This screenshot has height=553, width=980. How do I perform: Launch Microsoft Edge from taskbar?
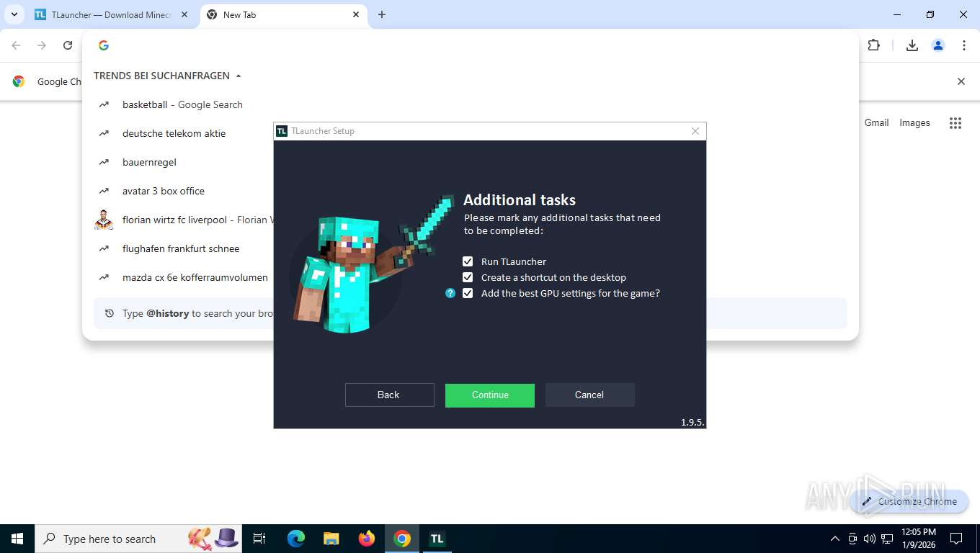pyautogui.click(x=296, y=539)
